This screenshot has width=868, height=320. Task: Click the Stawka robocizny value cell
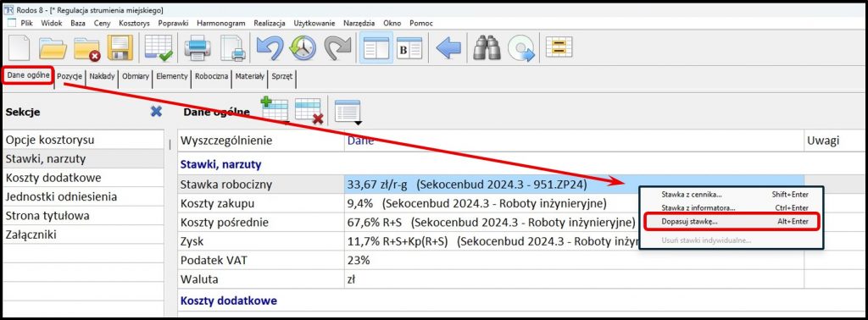[x=574, y=184]
